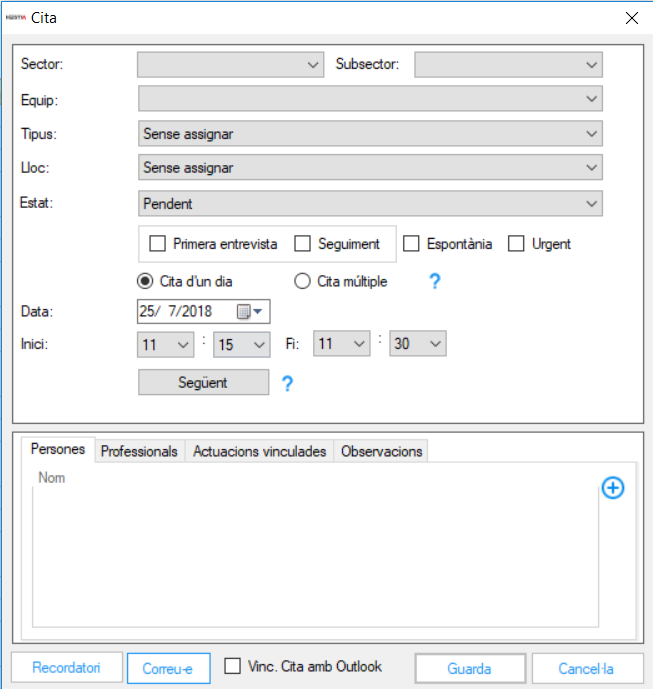This screenshot has width=653, height=689.
Task: Open the Estat dropdown showing Pendent
Action: [x=370, y=204]
